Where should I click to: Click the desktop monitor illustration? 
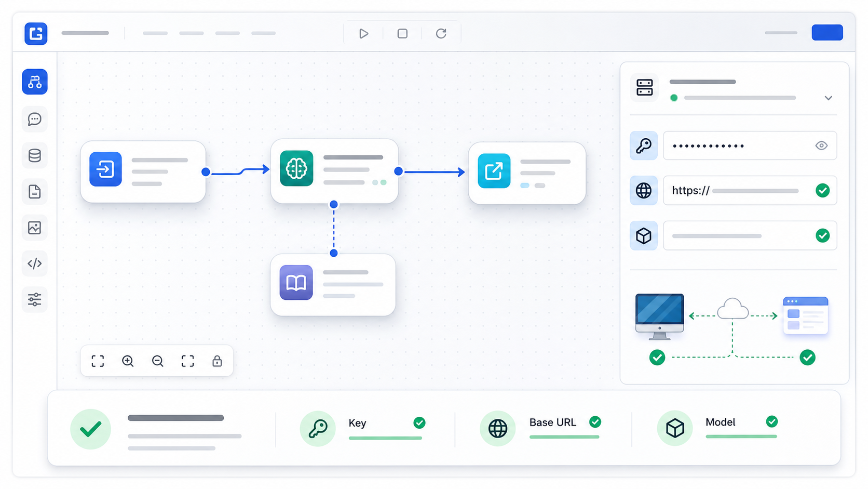tap(659, 316)
